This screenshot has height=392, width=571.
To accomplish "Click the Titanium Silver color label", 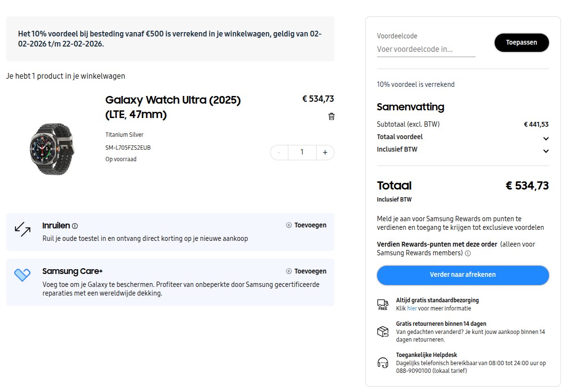I will [124, 135].
